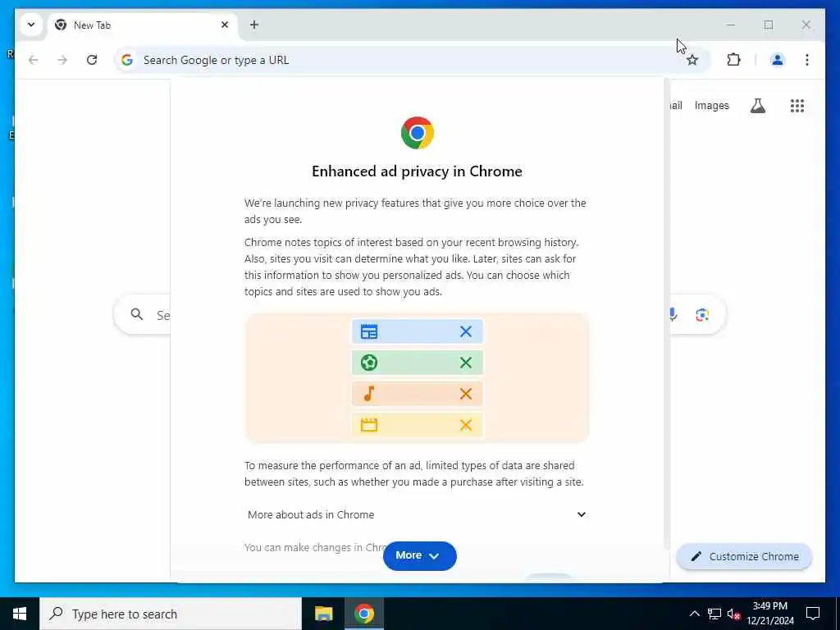Viewport: 840px width, 630px height.
Task: Click the taskbar clock showing 3:49 PM
Action: point(769,614)
